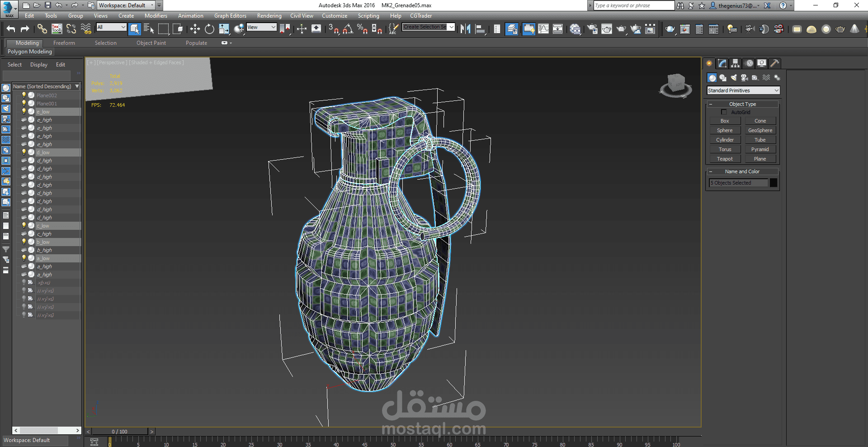868x447 pixels.
Task: Open the Workspace: Default dropdown
Action: 127,5
